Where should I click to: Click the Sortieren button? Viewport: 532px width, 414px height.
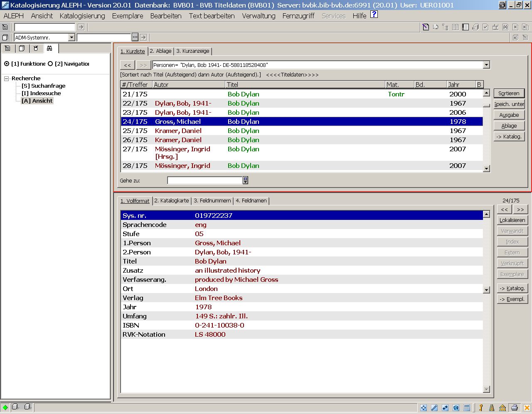(509, 94)
